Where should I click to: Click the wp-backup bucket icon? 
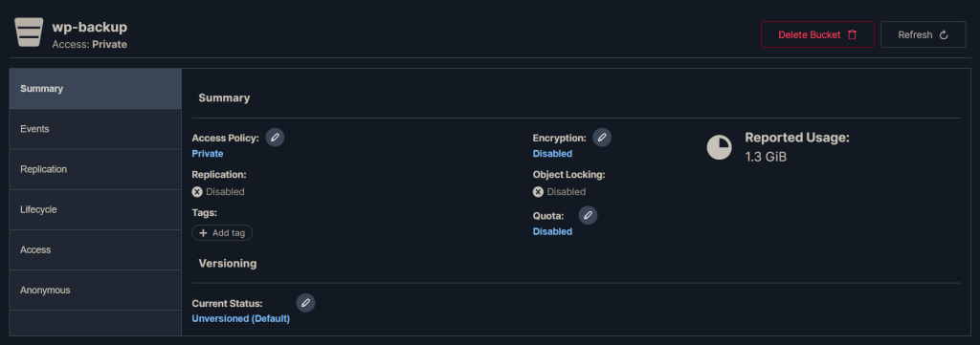click(29, 33)
